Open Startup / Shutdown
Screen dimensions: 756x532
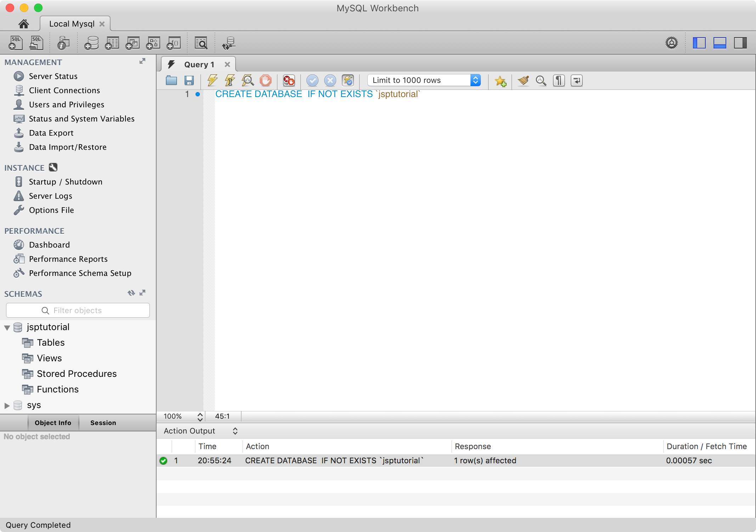[66, 182]
